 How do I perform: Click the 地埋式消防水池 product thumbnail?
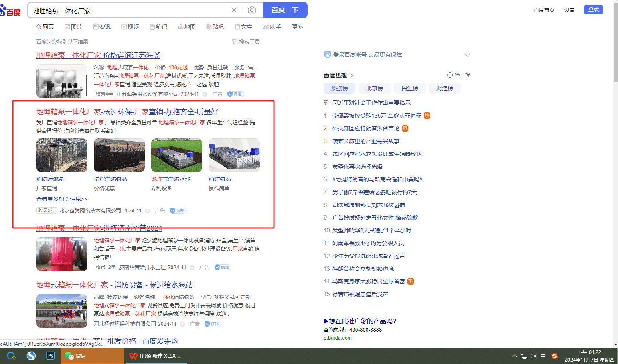177,155
